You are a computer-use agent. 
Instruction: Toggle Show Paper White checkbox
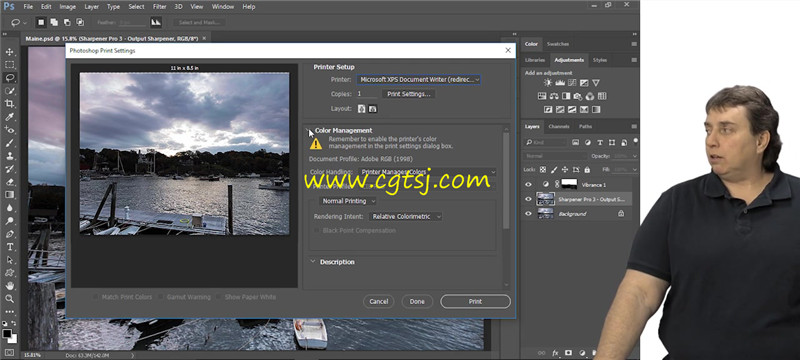pos(219,297)
